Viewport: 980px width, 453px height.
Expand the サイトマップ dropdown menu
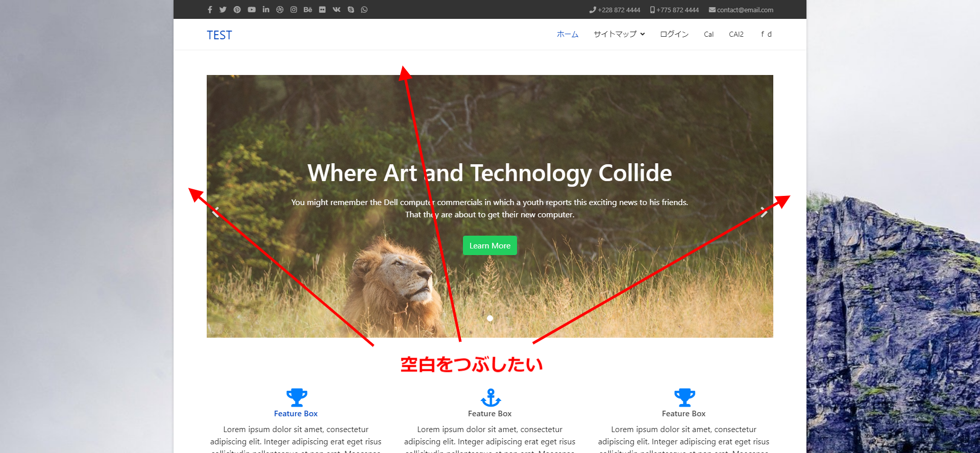click(619, 34)
